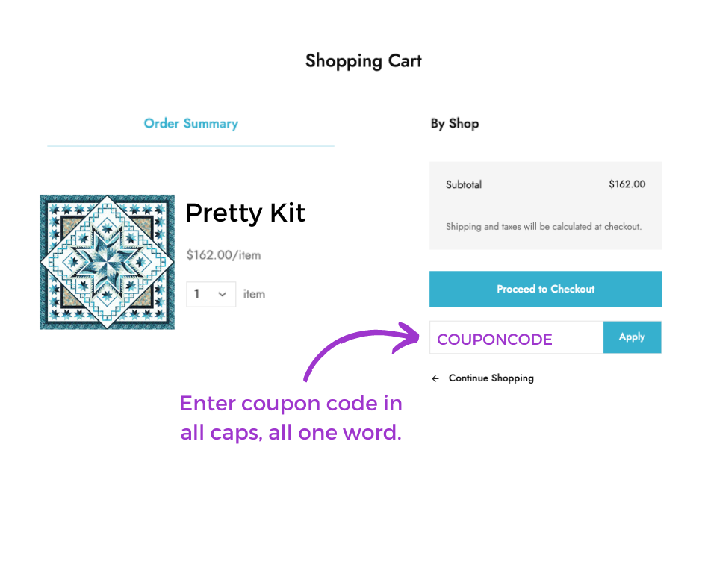Select the quantity value 1
Screen dimensions: 702x588
[196, 294]
